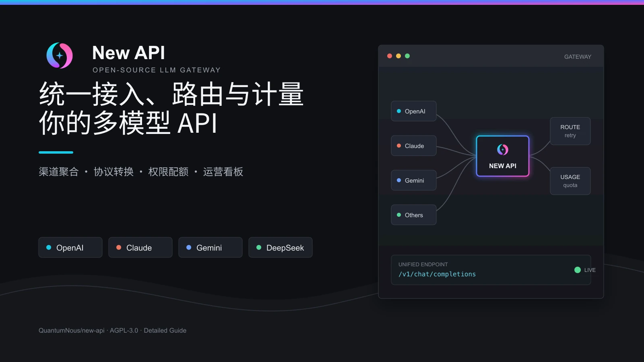Click the ROUTE retry node
Viewport: 644px width, 362px height.
point(570,131)
